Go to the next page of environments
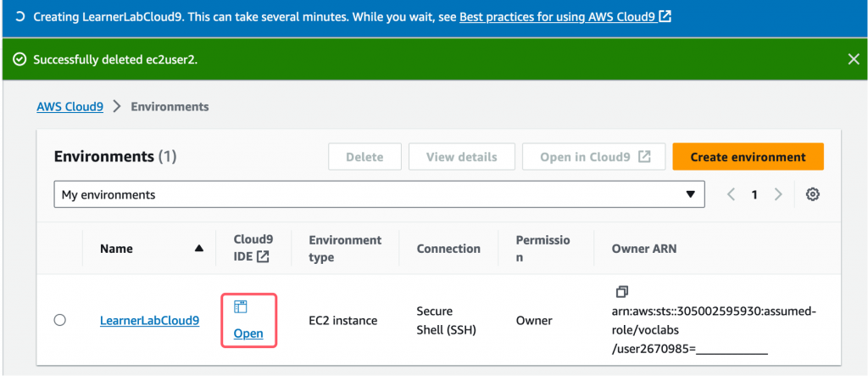 click(778, 195)
